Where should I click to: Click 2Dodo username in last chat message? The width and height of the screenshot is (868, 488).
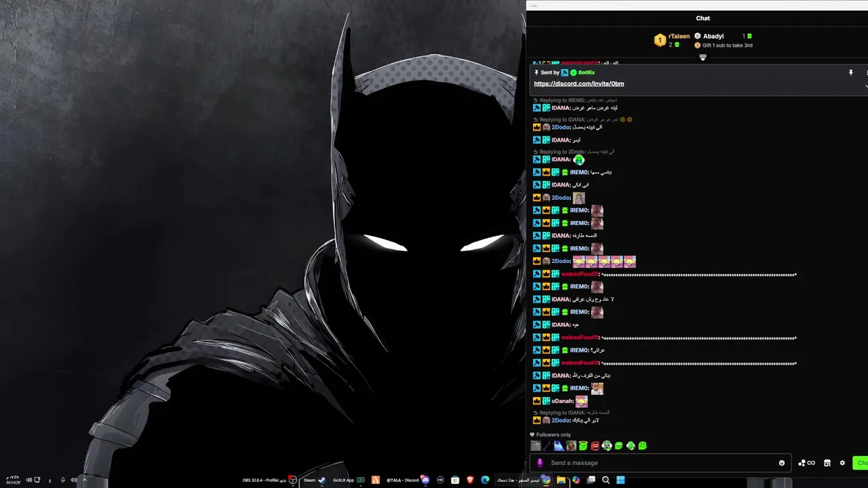pyautogui.click(x=560, y=420)
